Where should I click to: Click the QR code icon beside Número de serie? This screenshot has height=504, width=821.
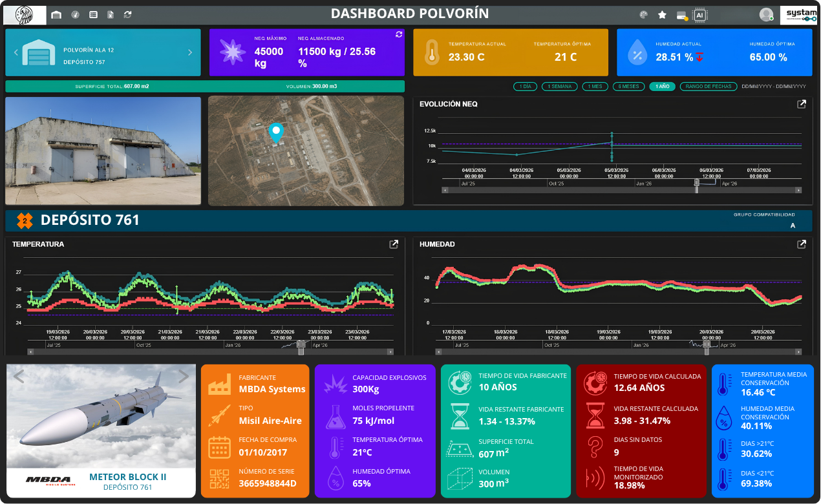(x=220, y=479)
